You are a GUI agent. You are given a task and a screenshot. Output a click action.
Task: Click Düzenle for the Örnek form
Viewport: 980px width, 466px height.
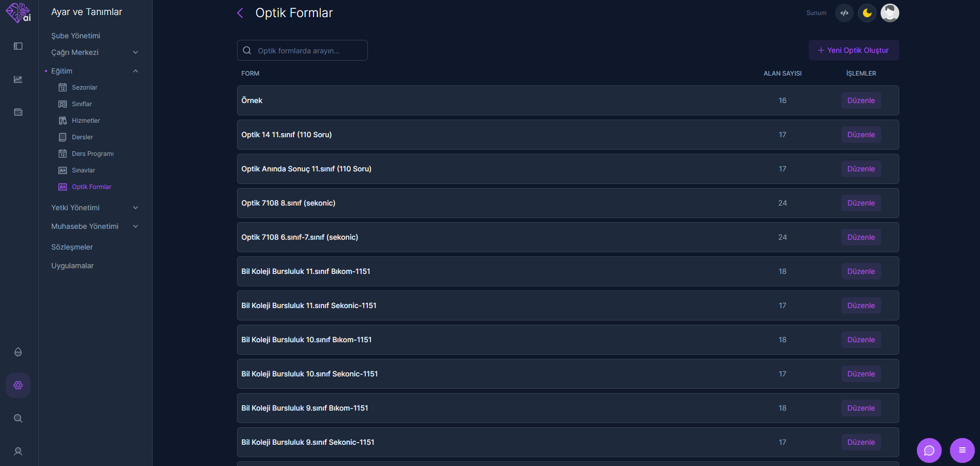tap(861, 100)
